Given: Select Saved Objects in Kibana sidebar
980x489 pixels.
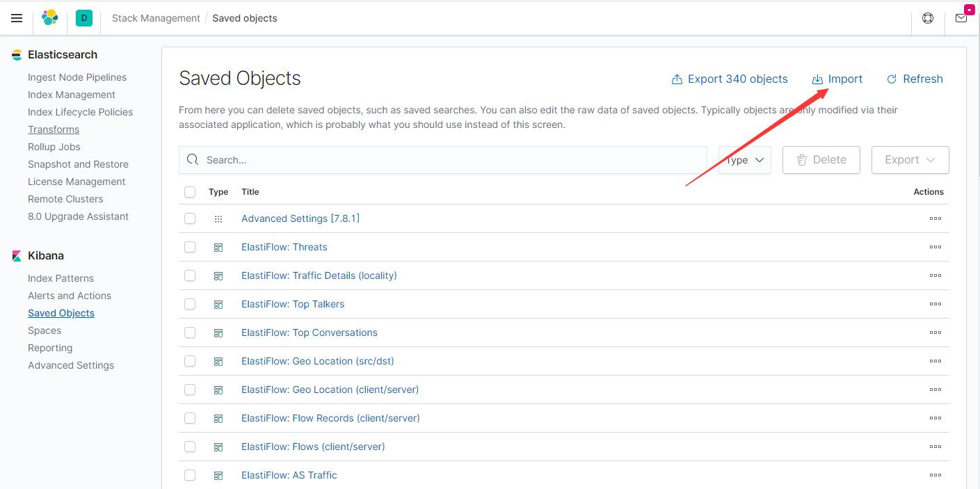Looking at the screenshot, I should (61, 313).
